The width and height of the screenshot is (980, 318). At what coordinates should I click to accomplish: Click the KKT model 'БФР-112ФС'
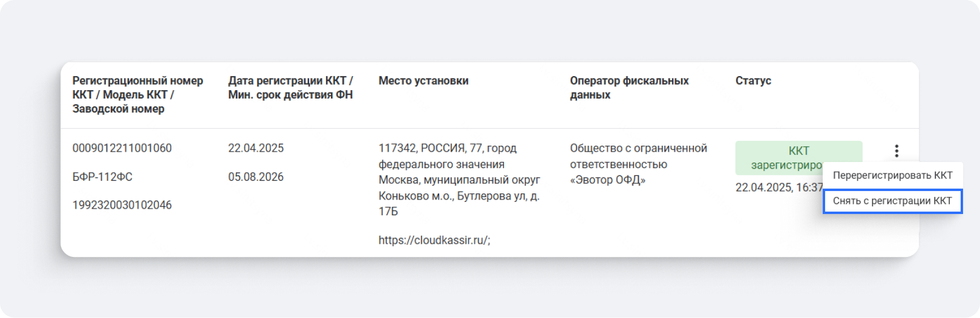click(102, 177)
